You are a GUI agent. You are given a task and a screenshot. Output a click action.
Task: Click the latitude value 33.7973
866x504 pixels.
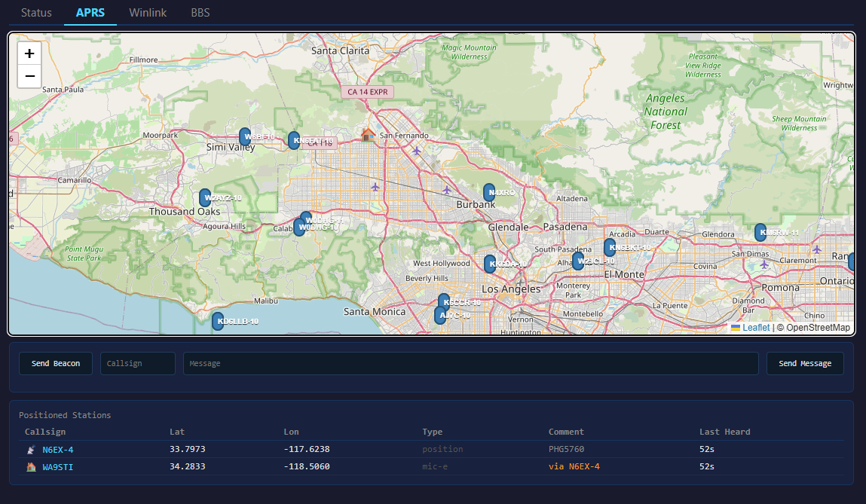pyautogui.click(x=187, y=449)
